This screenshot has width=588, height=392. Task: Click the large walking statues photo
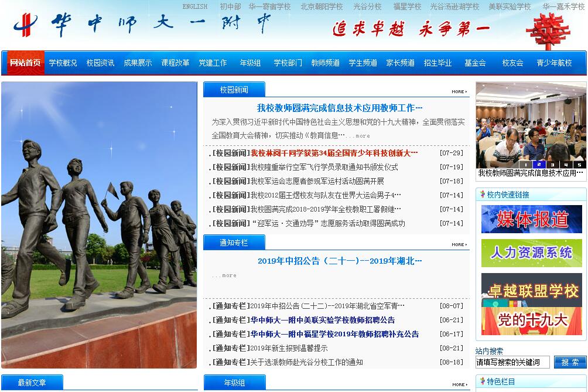[x=99, y=224]
